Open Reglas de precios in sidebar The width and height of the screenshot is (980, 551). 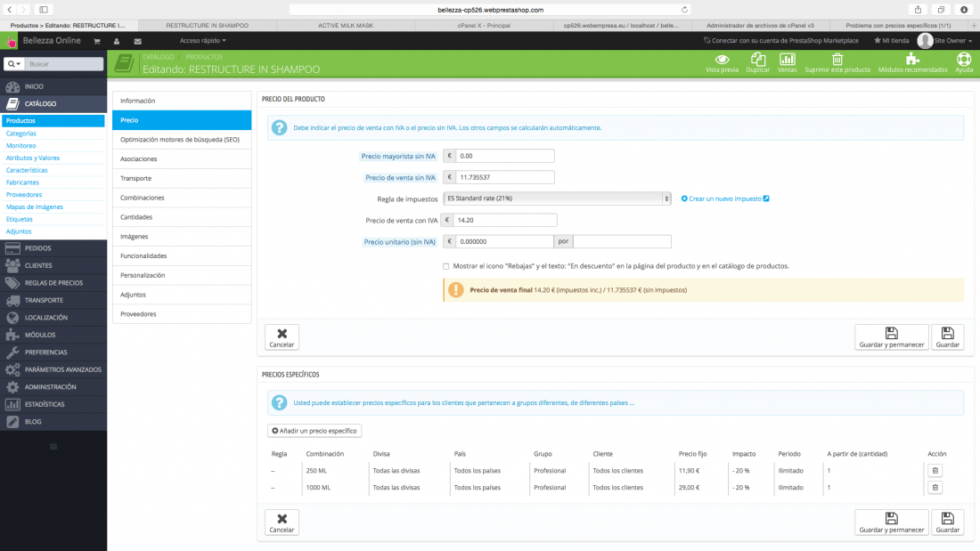[53, 283]
